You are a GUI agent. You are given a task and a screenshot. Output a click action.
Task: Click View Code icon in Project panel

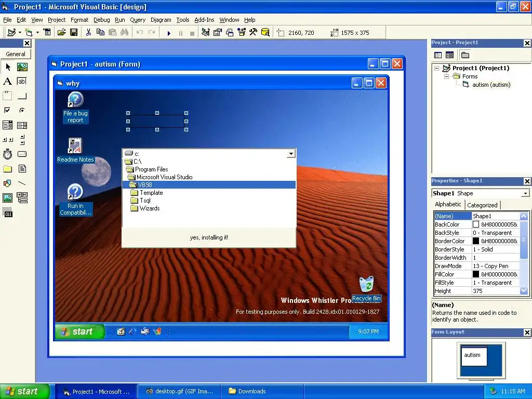[438, 55]
